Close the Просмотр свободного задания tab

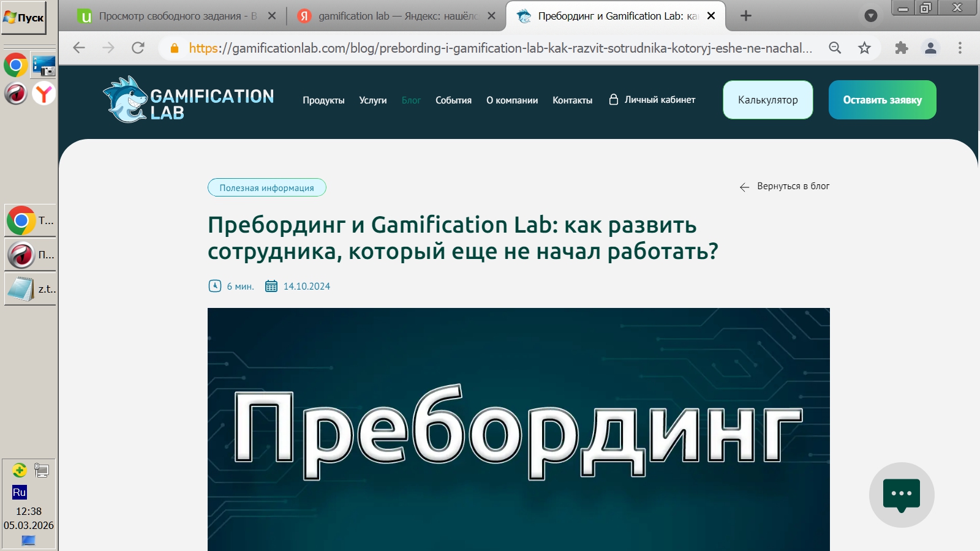click(272, 16)
